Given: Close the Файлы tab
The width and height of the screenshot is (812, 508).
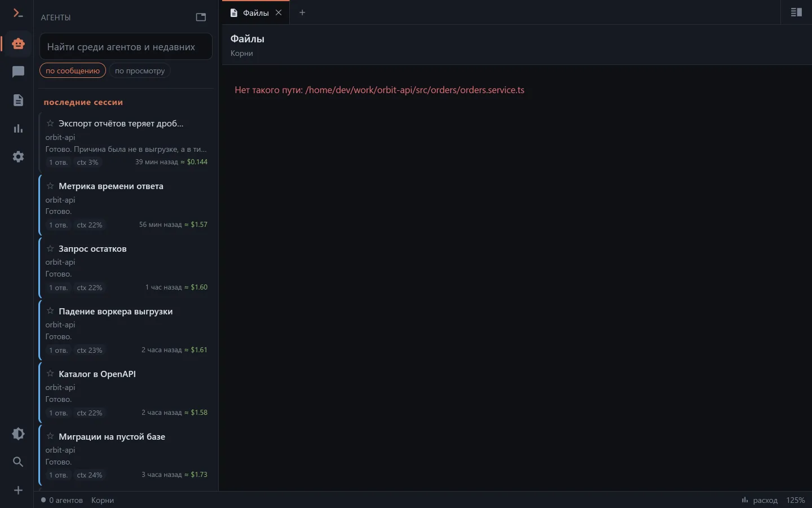Looking at the screenshot, I should (279, 12).
